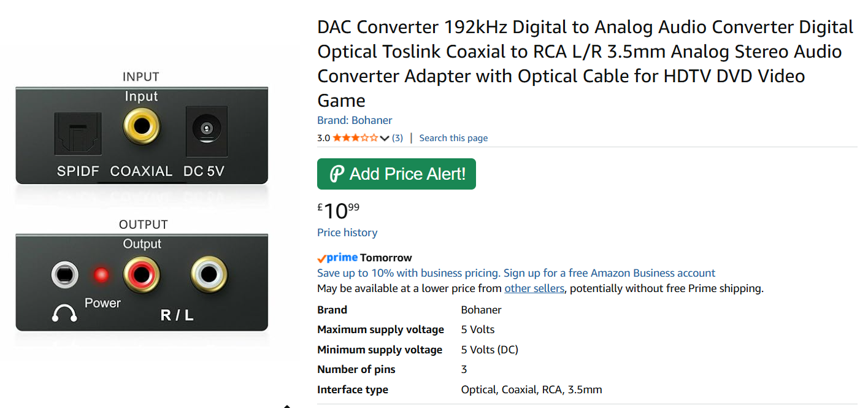Click the yellow coaxial input jack
The width and height of the screenshot is (868, 408).
point(142,126)
